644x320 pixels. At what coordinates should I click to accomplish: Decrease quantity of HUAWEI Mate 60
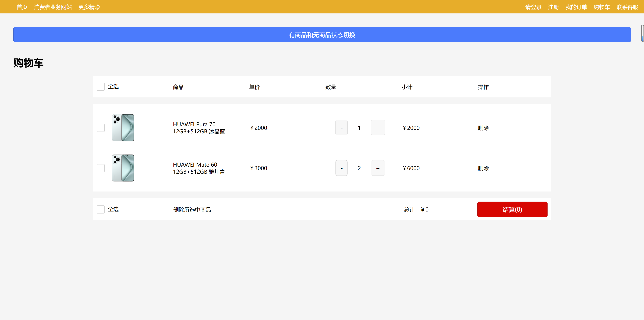coord(341,168)
